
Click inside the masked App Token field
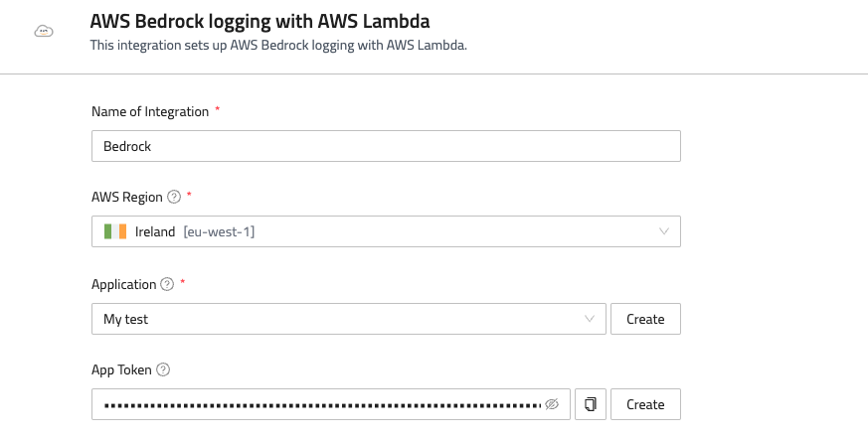click(323, 404)
